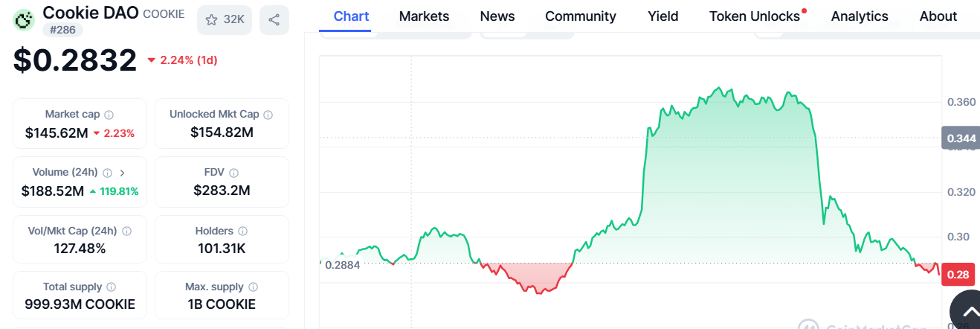Show Holders info icon

pyautogui.click(x=243, y=231)
